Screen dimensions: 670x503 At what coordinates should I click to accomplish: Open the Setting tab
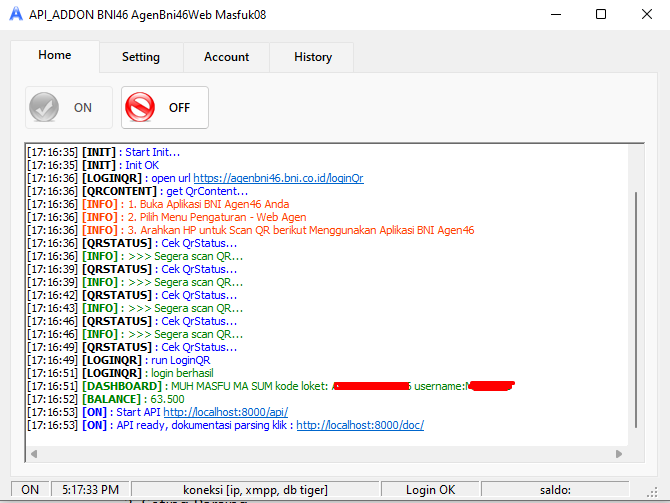pos(141,57)
